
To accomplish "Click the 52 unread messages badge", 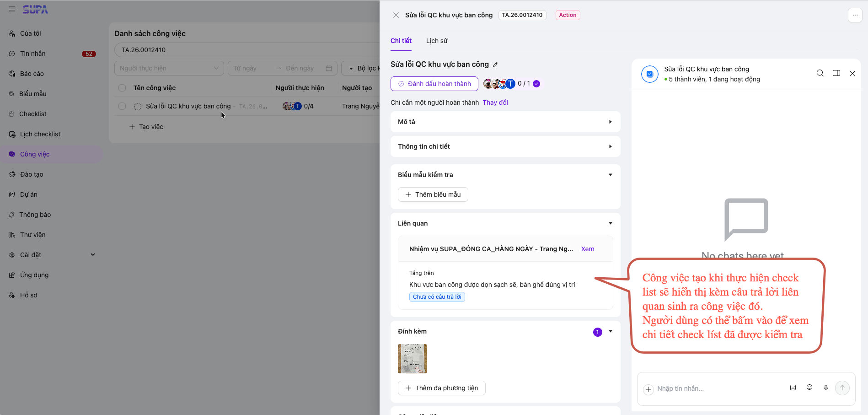I will click(x=89, y=54).
